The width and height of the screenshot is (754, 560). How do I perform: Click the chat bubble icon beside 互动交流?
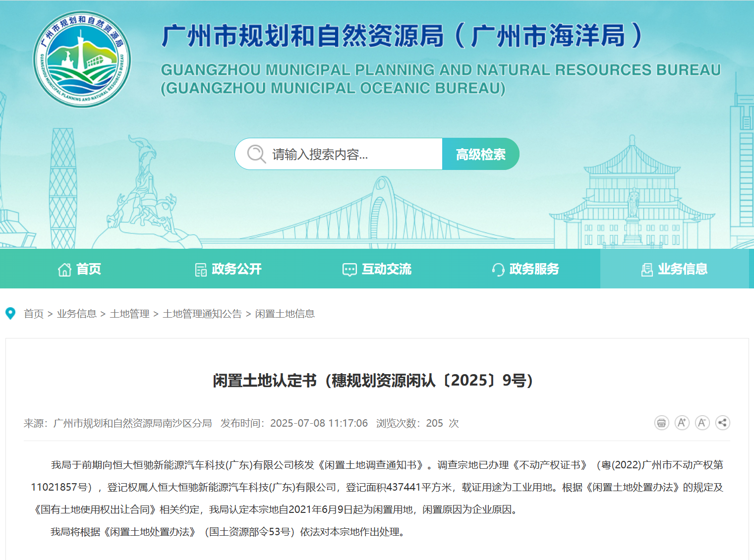pyautogui.click(x=349, y=270)
